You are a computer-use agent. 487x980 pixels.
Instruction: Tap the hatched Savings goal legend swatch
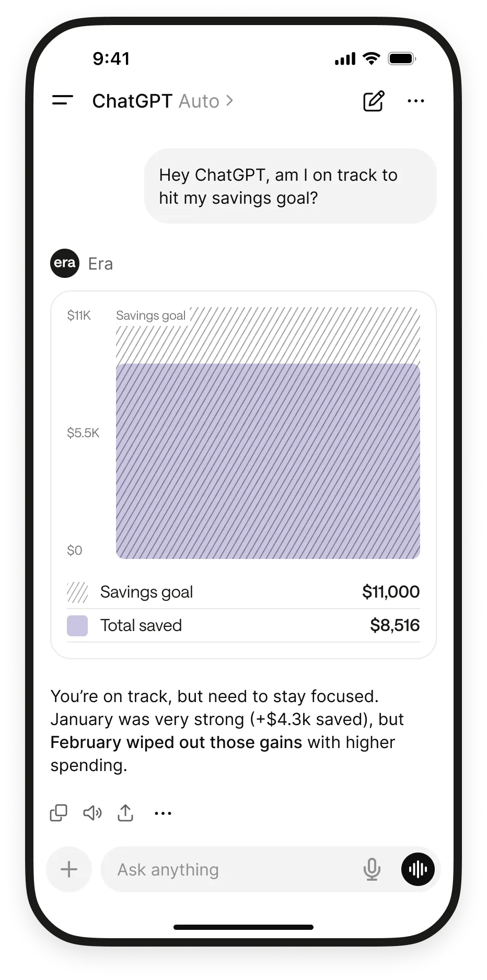point(77,592)
